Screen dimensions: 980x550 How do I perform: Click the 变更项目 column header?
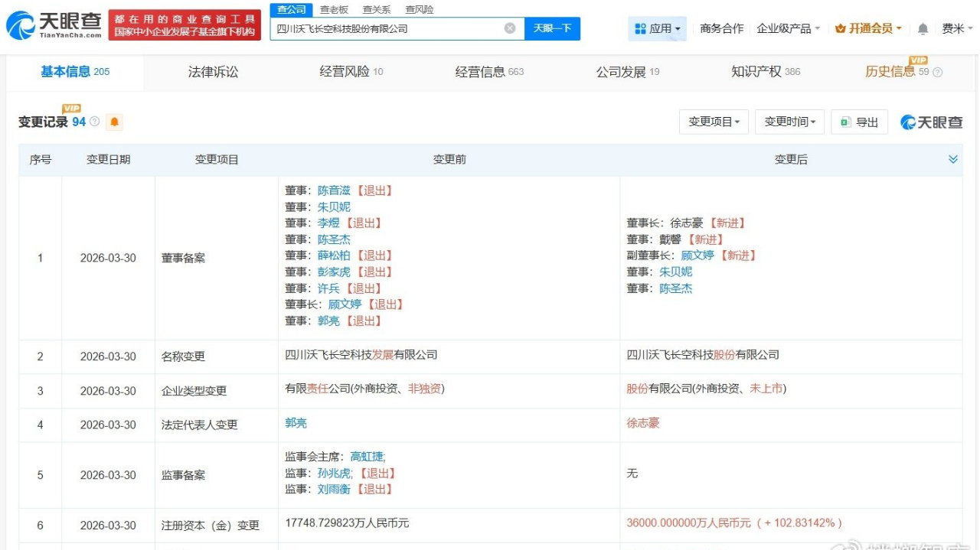pos(217,159)
